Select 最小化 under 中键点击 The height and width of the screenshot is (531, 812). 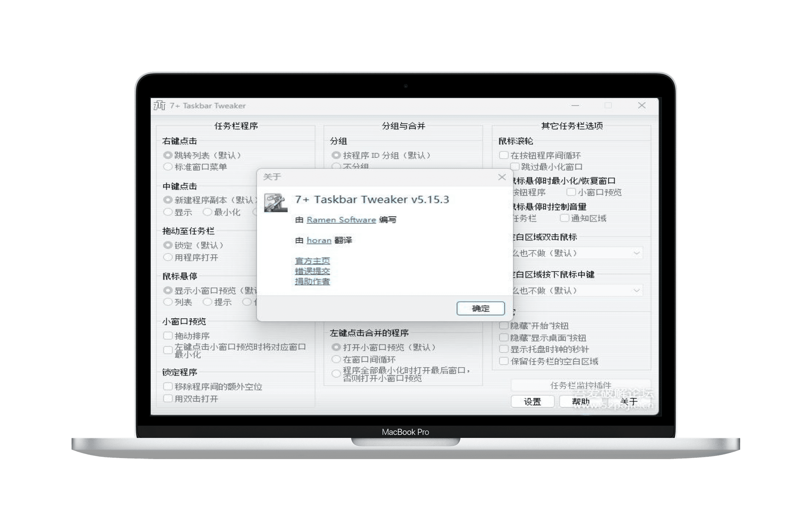point(207,212)
